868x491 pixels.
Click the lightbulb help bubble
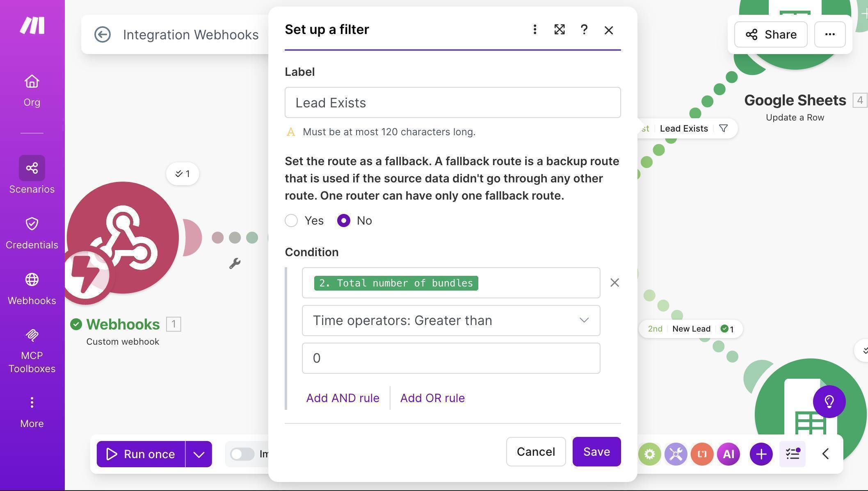(x=829, y=402)
